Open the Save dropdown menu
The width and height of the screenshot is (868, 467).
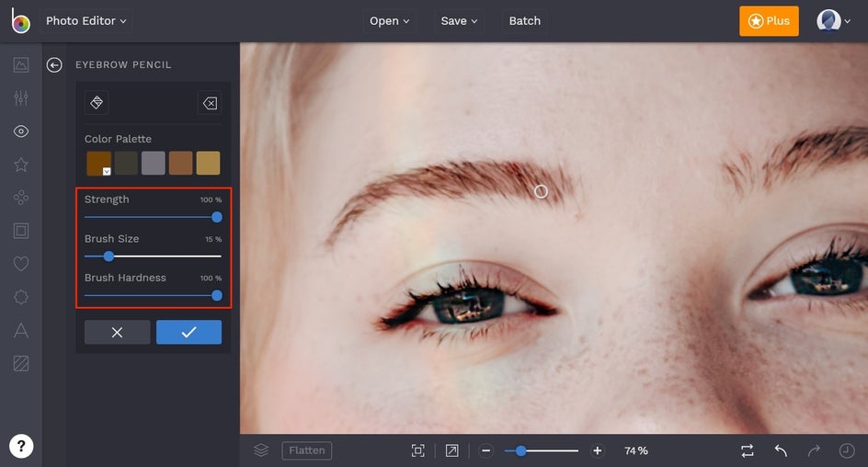pyautogui.click(x=460, y=21)
